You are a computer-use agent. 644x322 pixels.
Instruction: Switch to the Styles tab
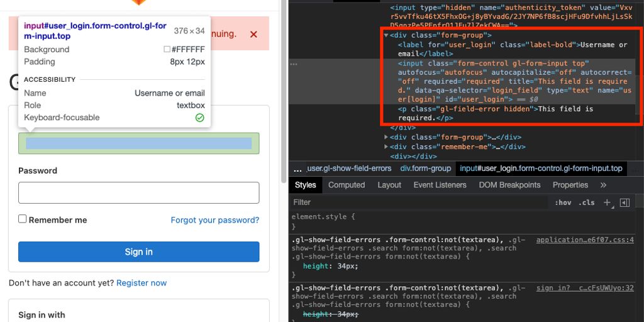(x=306, y=185)
